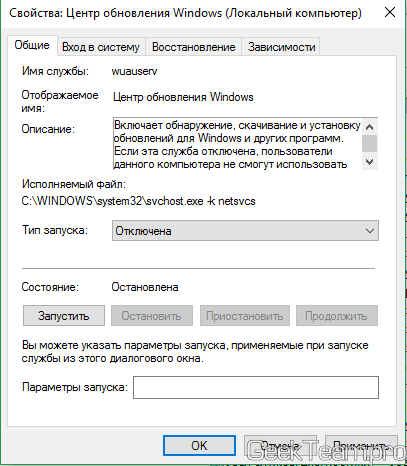Confirm with the OK button
Image resolution: width=407 pixels, height=466 pixels.
199,445
